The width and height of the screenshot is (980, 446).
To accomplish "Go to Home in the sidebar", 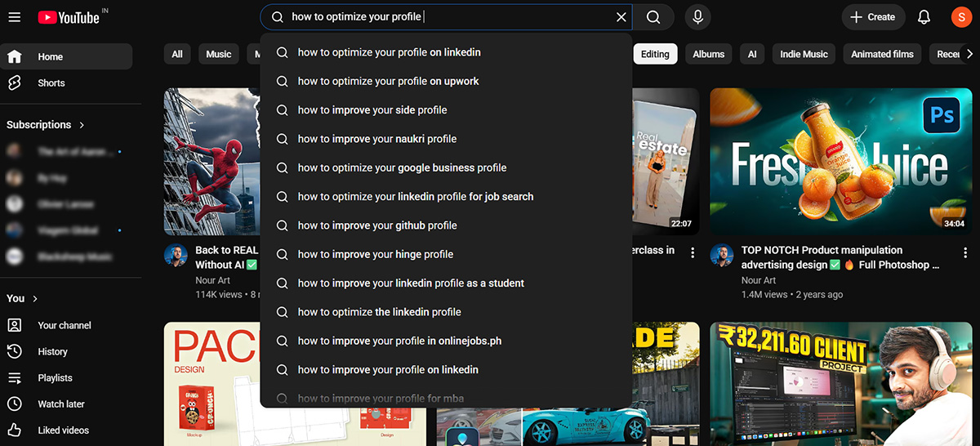I will click(66, 56).
